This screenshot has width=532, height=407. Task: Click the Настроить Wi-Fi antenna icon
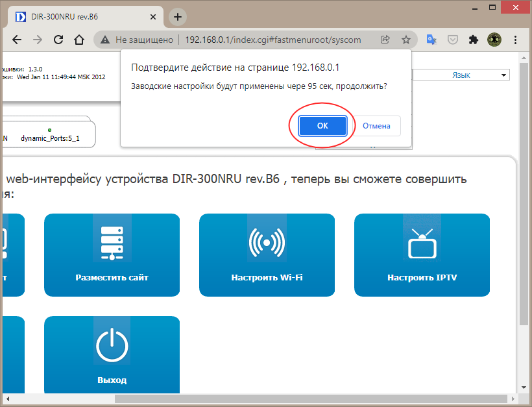(267, 243)
